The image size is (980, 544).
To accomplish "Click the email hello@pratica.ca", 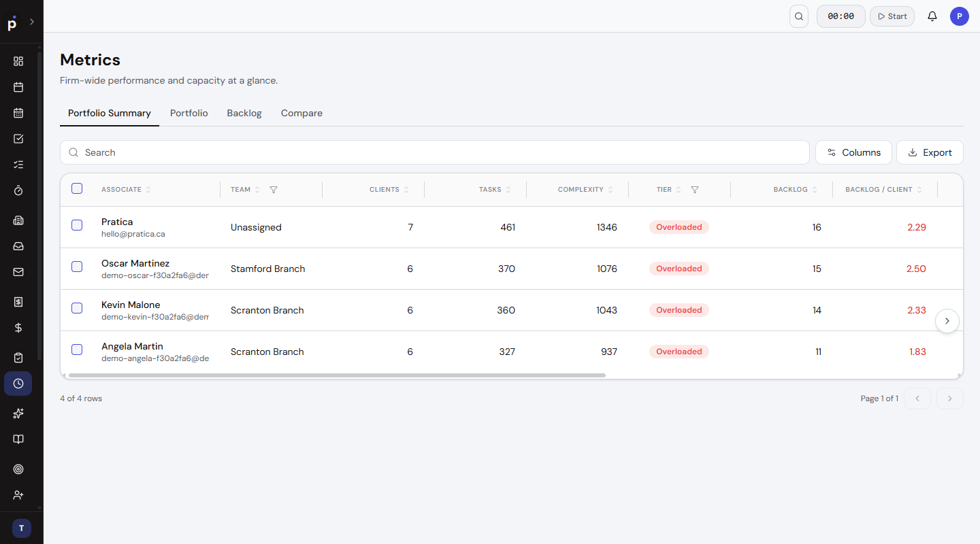I will 133,234.
